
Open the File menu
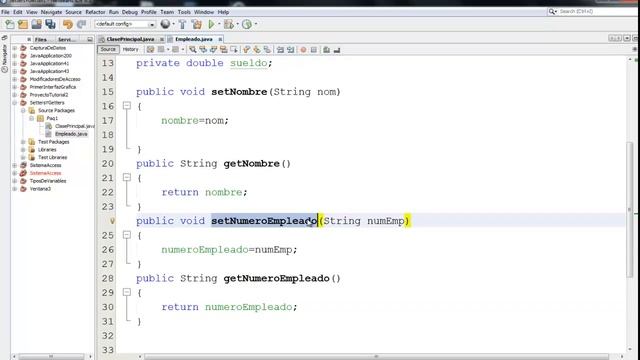coord(5,12)
